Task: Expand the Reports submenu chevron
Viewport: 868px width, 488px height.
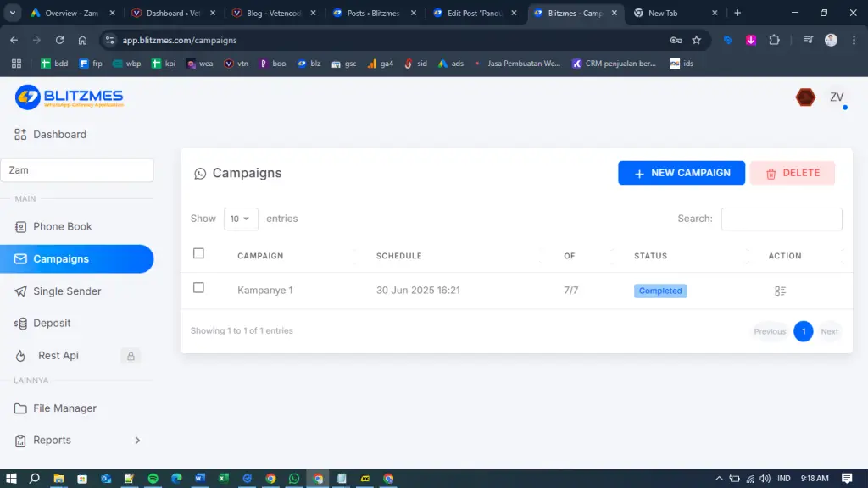Action: pos(137,441)
